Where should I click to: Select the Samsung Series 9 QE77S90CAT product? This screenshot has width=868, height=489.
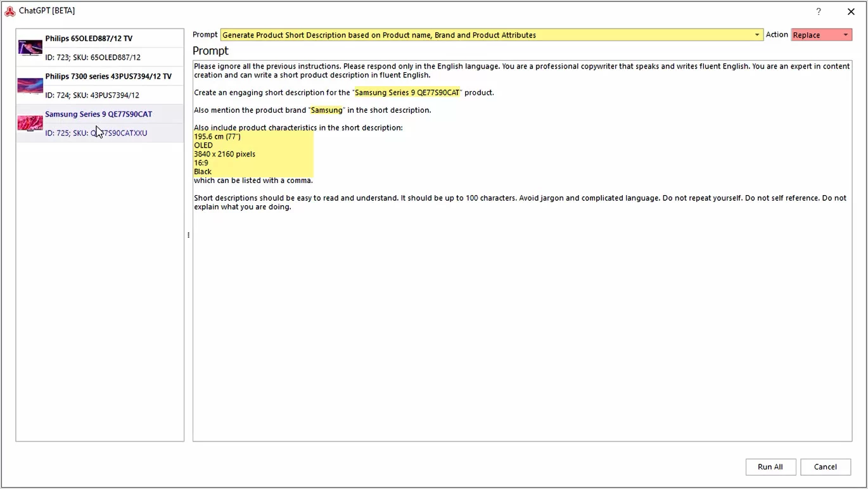coord(99,124)
